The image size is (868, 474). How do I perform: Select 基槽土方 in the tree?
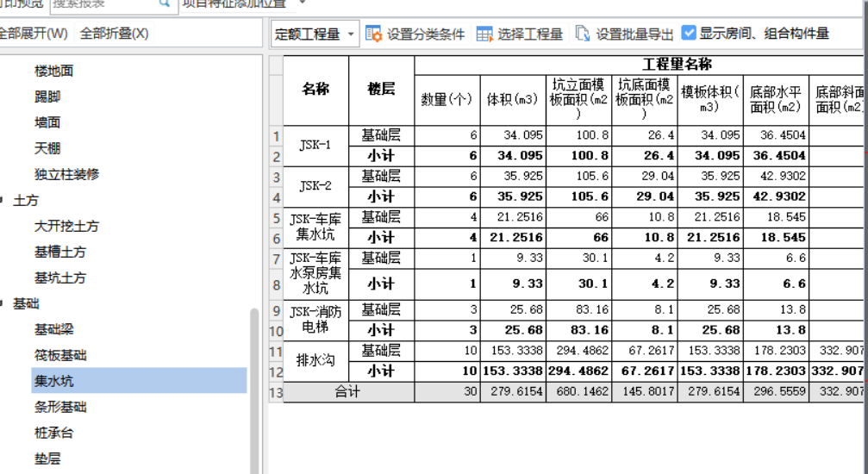point(60,252)
